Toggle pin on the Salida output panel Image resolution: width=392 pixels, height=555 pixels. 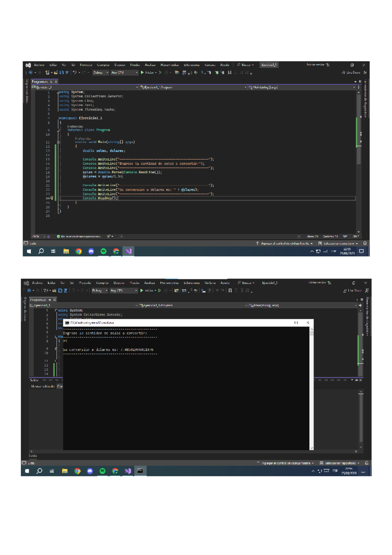pyautogui.click(x=356, y=380)
